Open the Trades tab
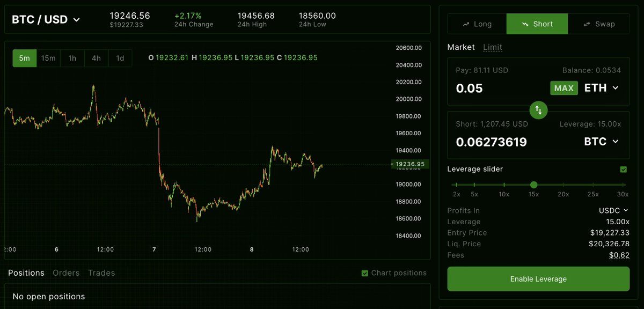The height and width of the screenshot is (309, 644). [x=101, y=273]
